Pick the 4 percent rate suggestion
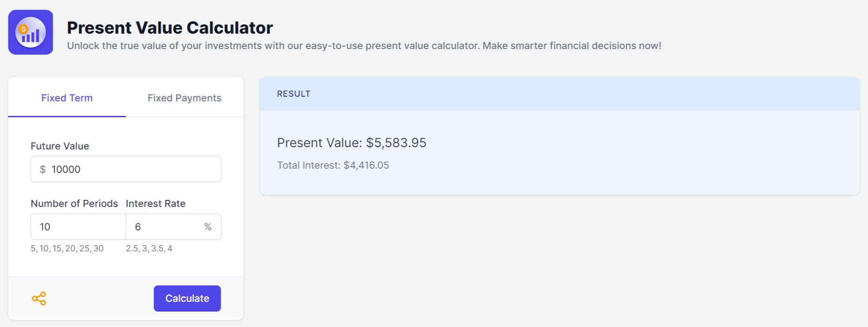The height and width of the screenshot is (327, 868). coord(170,249)
